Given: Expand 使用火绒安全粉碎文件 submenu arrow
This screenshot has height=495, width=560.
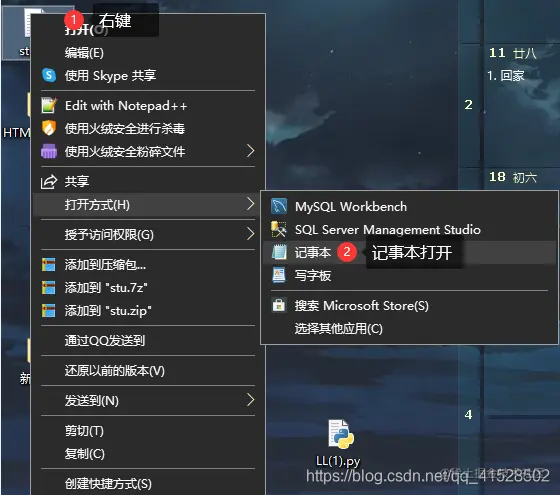Looking at the screenshot, I should 251,151.
